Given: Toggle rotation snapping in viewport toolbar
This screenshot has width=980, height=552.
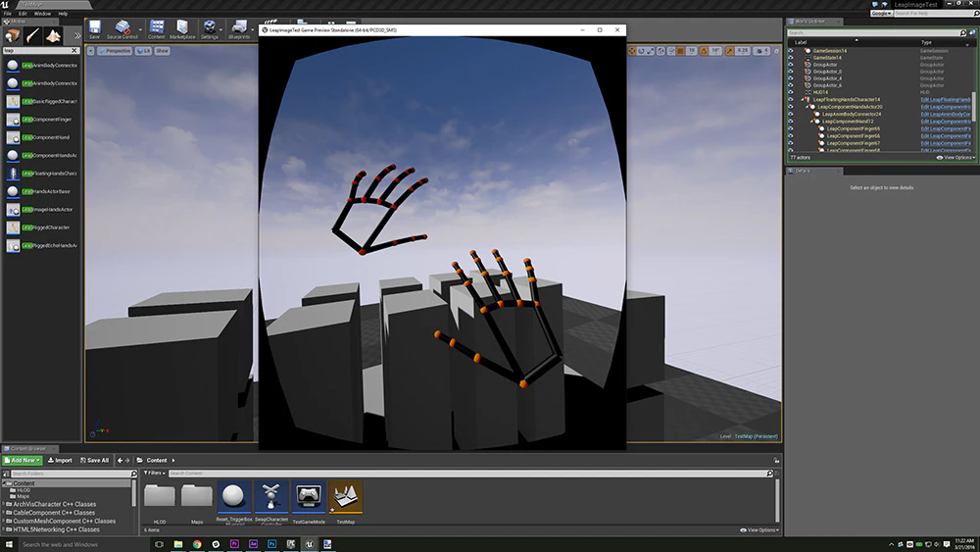Looking at the screenshot, I should (x=705, y=51).
